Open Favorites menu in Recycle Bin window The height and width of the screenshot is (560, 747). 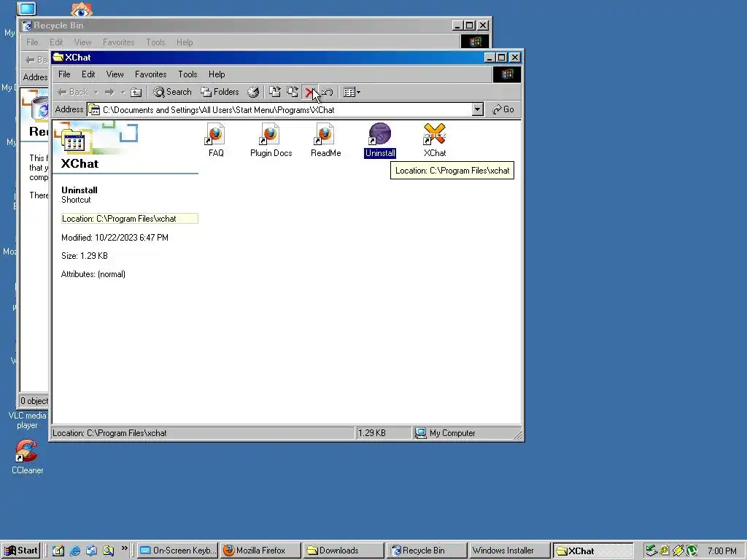(119, 42)
